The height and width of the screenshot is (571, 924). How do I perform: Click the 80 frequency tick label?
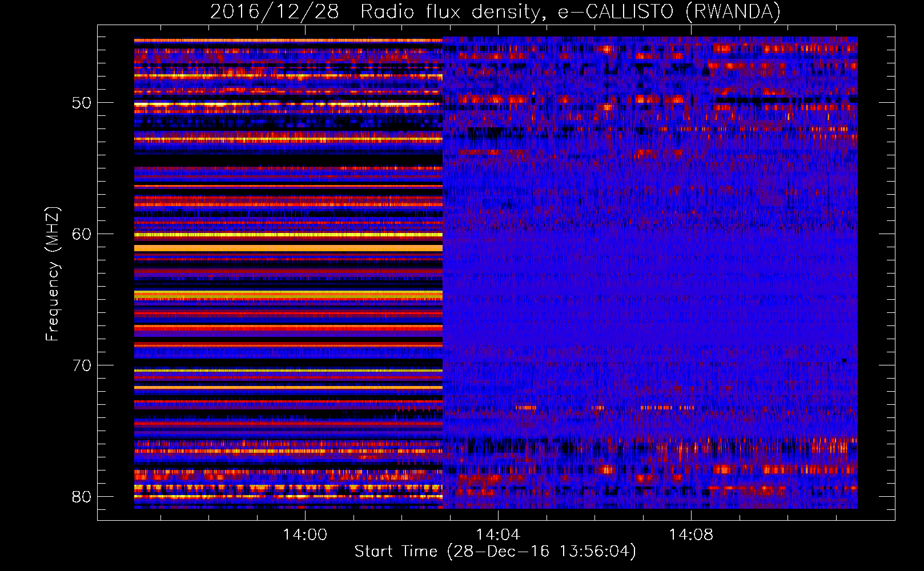pyautogui.click(x=82, y=497)
